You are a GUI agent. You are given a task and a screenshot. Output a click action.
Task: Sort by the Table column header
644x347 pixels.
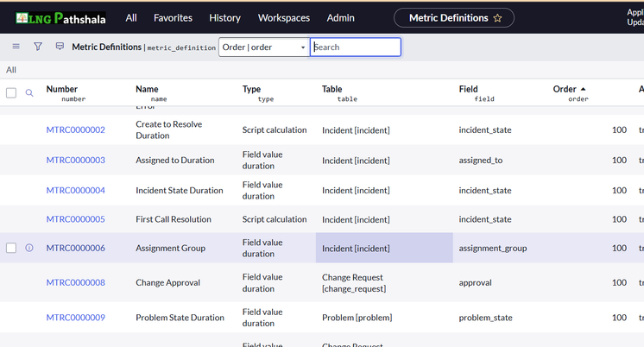pyautogui.click(x=331, y=89)
